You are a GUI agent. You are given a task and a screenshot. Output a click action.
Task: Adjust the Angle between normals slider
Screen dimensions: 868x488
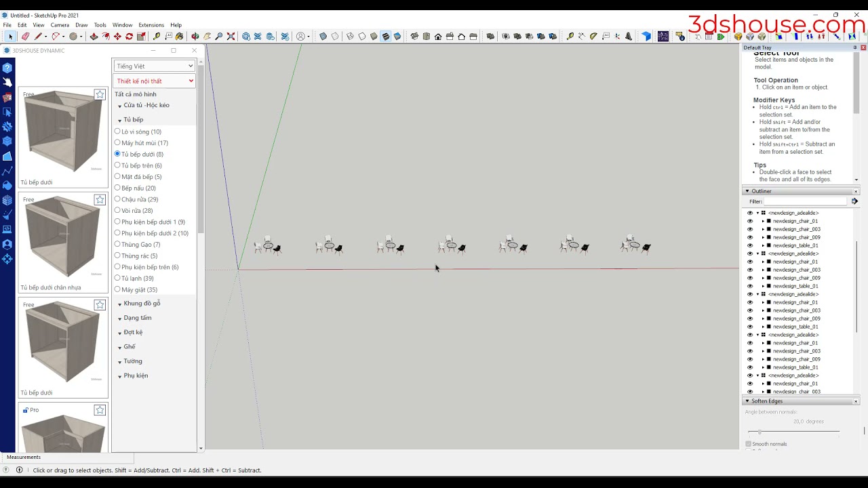click(x=759, y=432)
